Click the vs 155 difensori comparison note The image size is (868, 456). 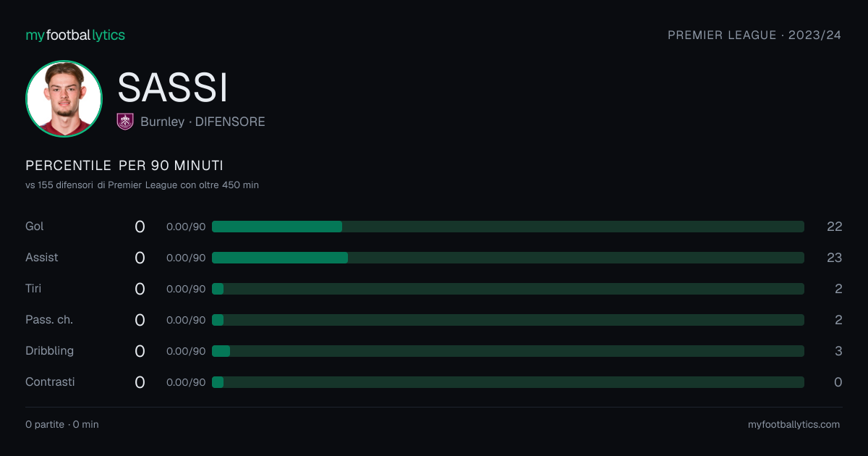pos(142,185)
